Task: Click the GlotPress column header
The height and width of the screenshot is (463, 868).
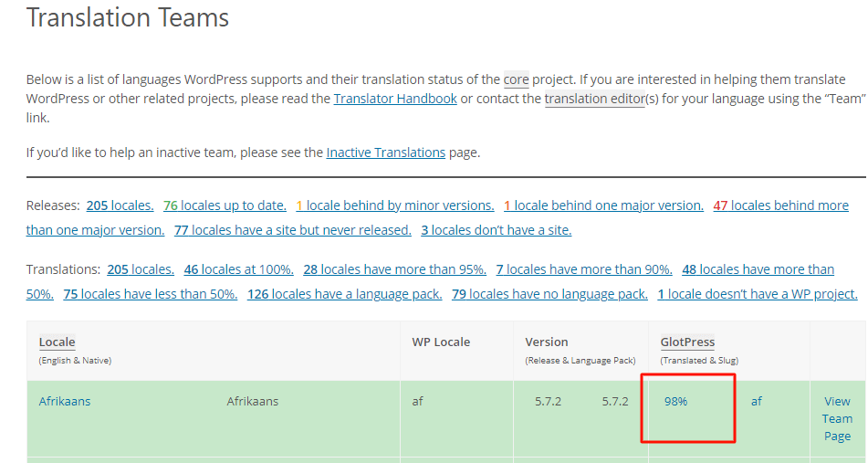Action: click(687, 342)
